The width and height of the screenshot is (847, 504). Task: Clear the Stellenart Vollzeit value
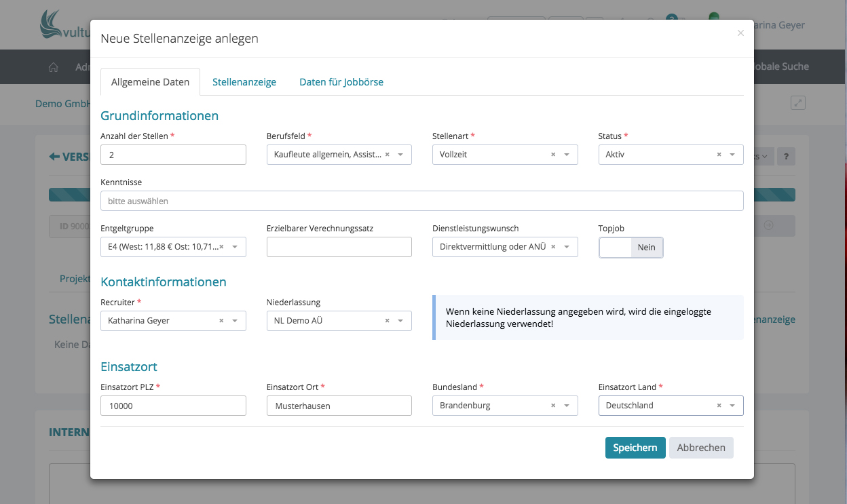[553, 155]
